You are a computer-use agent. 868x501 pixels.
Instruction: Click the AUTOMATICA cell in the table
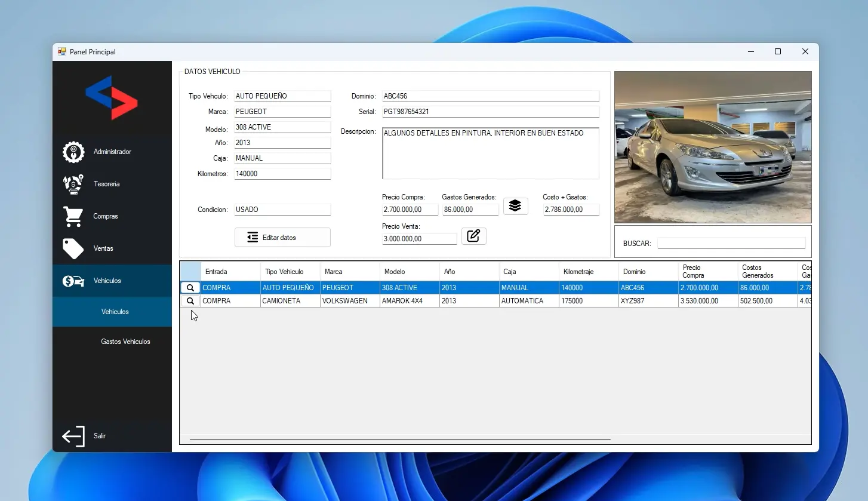click(x=529, y=301)
